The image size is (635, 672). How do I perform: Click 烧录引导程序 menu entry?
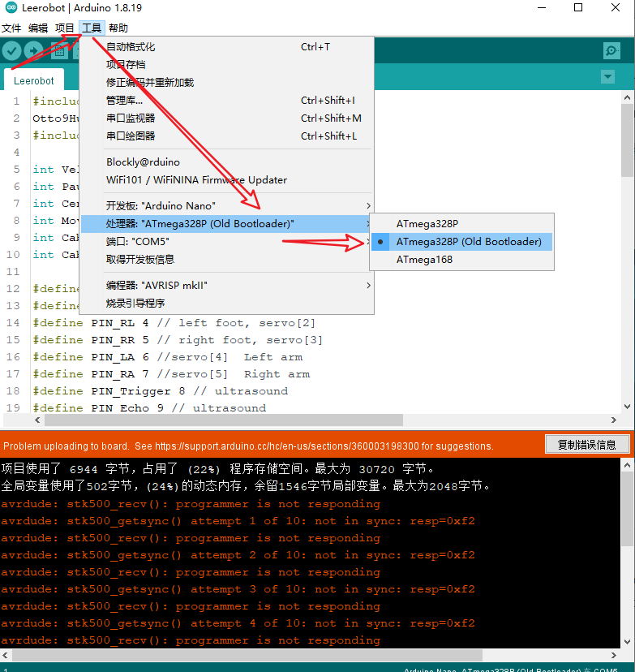[135, 304]
